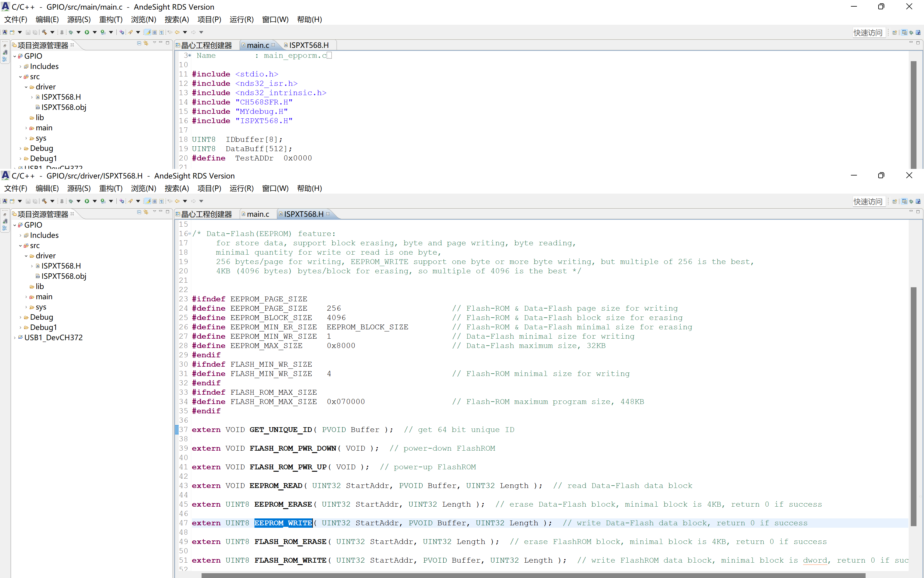Image resolution: width=924 pixels, height=578 pixels.
Task: Click vertical scrollbar in main.c editor
Action: click(x=913, y=115)
